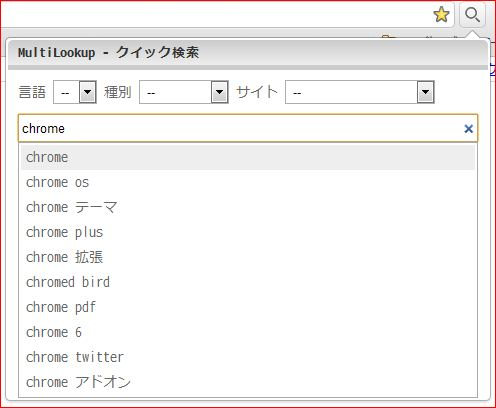Open the 言語 language dropdown
Screen dimensions: 496x408
75,92
